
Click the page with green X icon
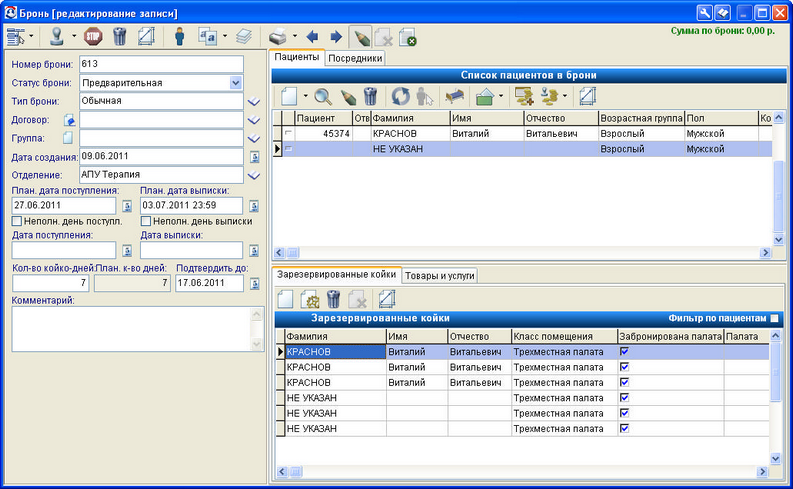pyautogui.click(x=407, y=37)
